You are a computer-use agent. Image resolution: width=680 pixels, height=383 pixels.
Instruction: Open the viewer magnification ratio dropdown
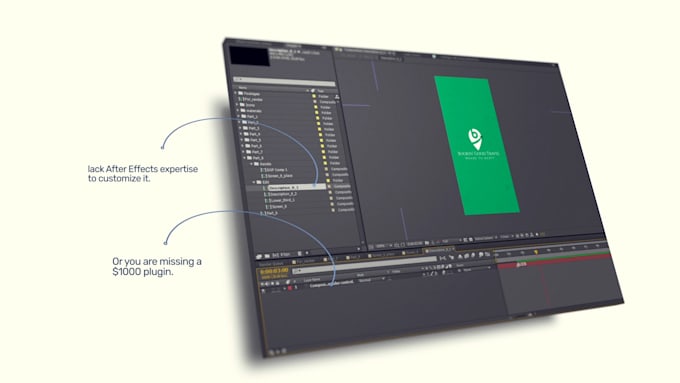(383, 246)
